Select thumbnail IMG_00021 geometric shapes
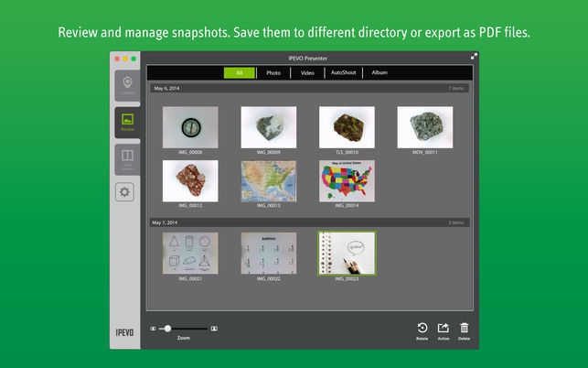 (190, 253)
